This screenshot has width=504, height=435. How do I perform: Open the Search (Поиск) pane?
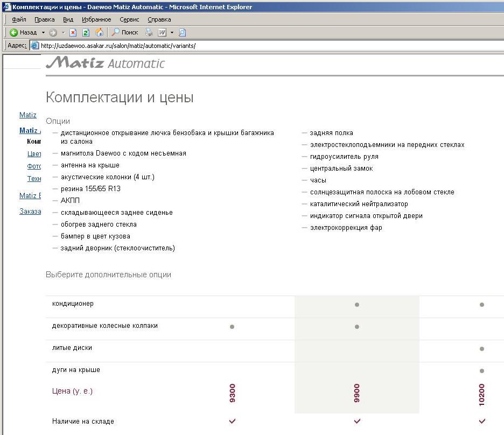(124, 32)
